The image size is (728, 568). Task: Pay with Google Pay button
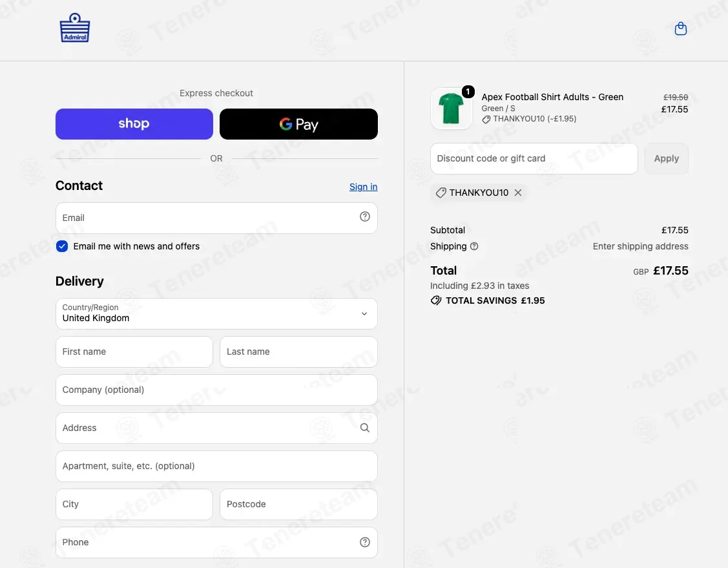click(x=298, y=124)
